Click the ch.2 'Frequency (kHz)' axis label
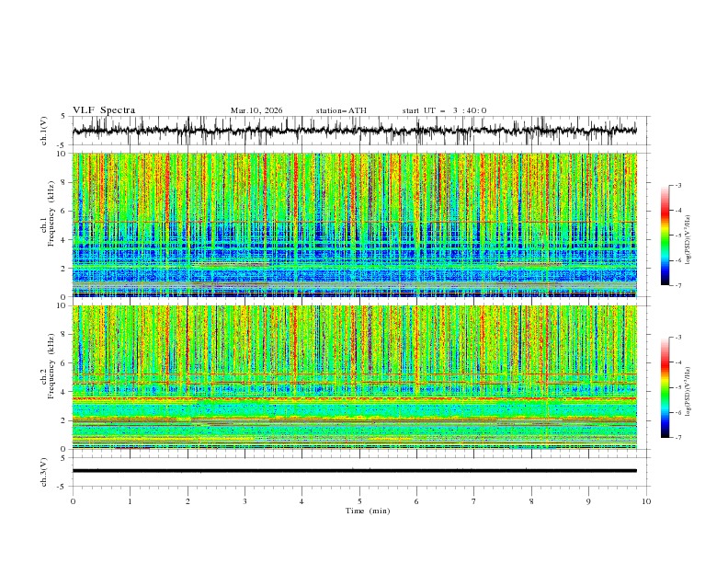Image resolution: width=728 pixels, height=563 pixels. click(51, 365)
